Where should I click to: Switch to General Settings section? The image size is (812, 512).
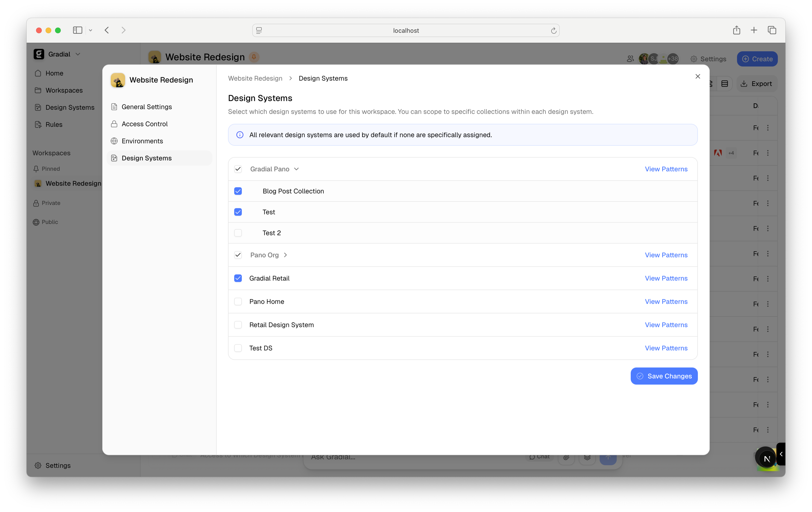(x=147, y=107)
